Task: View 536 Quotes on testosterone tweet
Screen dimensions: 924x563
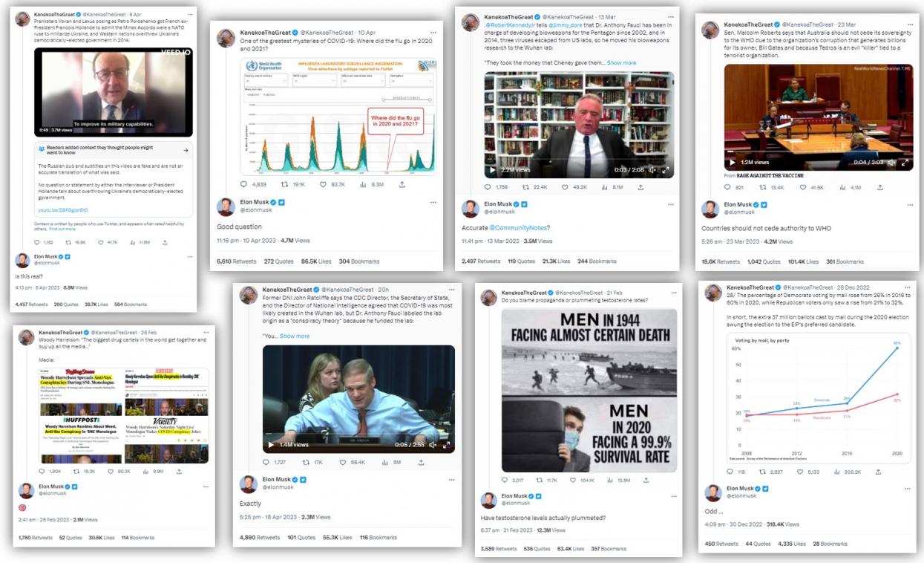Action: (x=537, y=548)
